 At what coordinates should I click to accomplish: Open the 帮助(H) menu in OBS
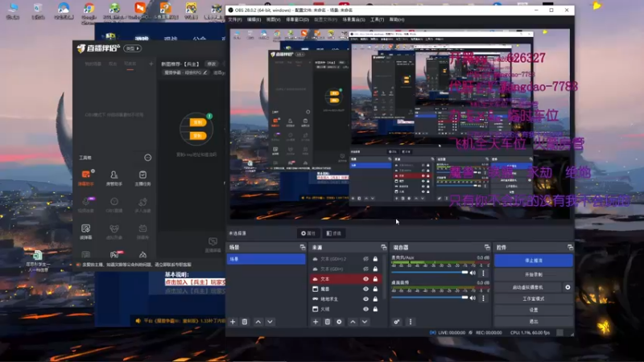397,19
